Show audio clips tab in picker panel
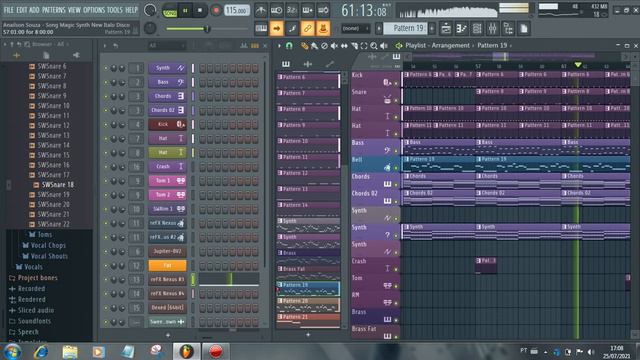 point(308,64)
